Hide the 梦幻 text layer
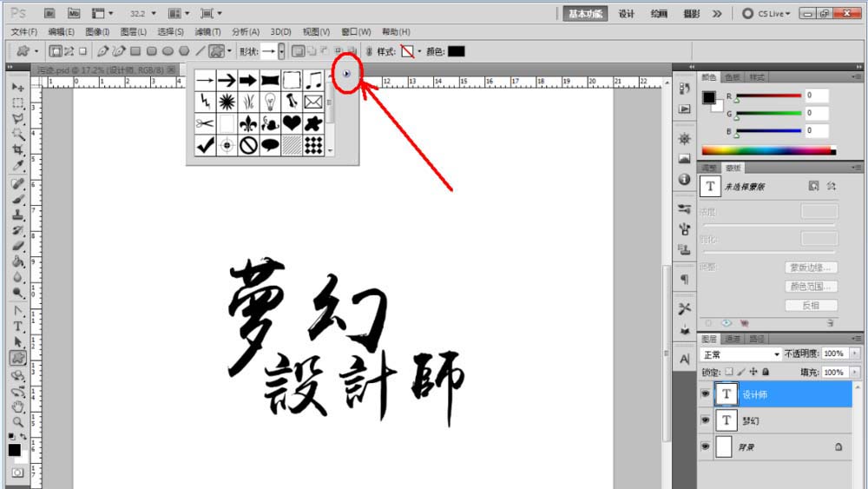 pyautogui.click(x=705, y=420)
